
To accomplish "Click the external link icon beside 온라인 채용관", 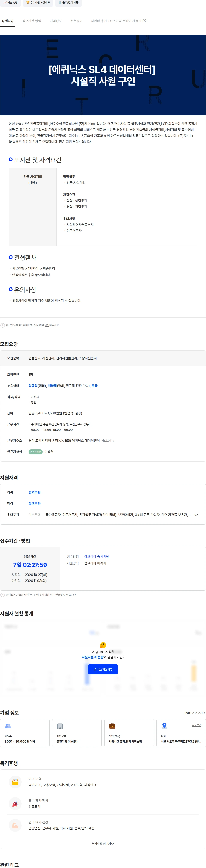I will pyautogui.click(x=144, y=21).
